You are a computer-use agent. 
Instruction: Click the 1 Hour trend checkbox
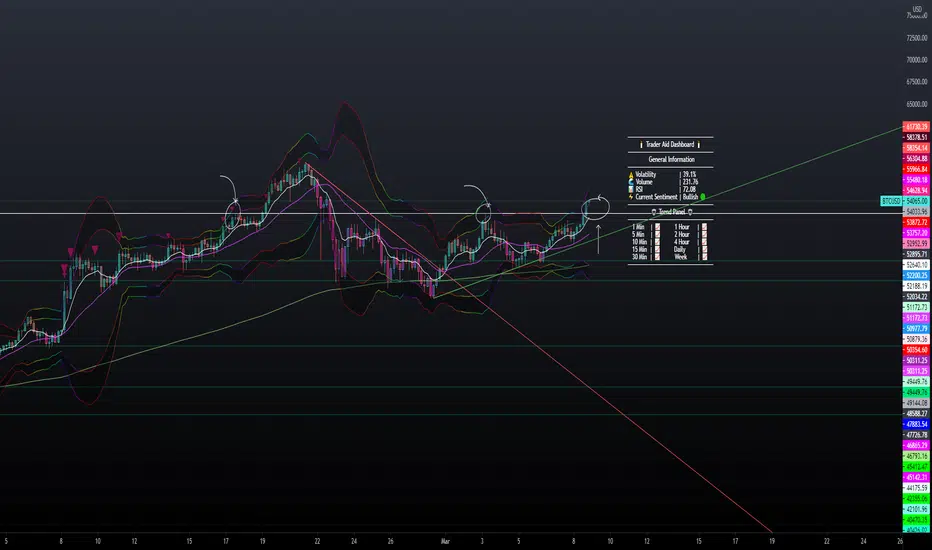click(704, 227)
